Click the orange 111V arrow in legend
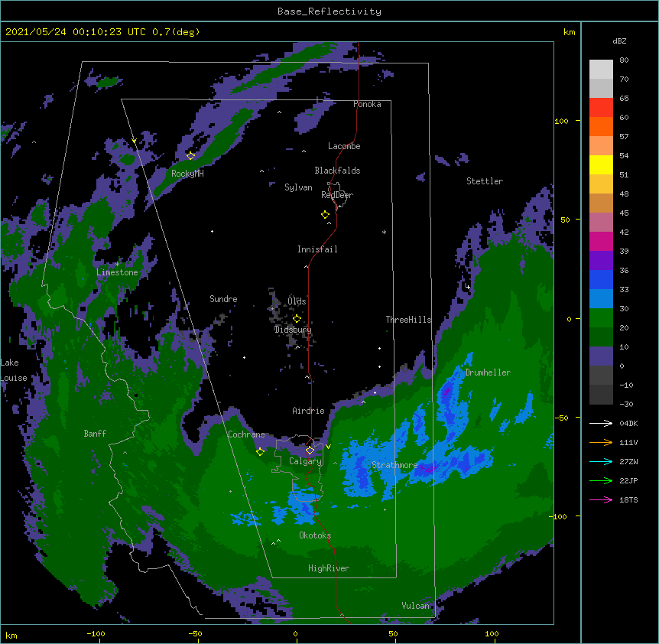Image resolution: width=659 pixels, height=644 pixels. 601,442
